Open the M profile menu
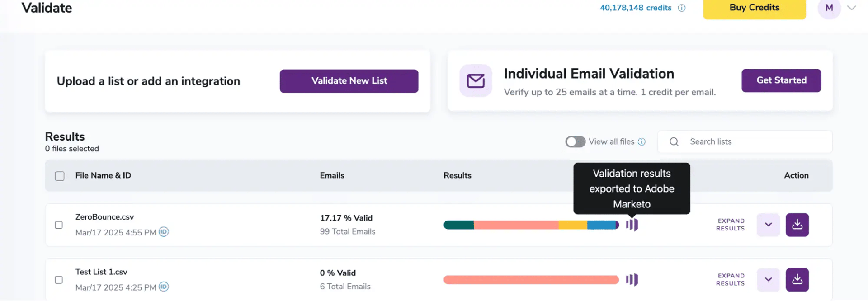The width and height of the screenshot is (868, 301). 829,8
